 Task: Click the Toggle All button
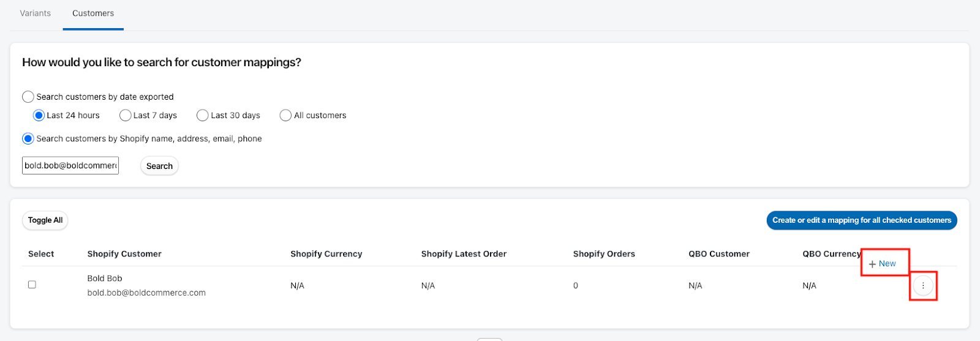tap(45, 220)
